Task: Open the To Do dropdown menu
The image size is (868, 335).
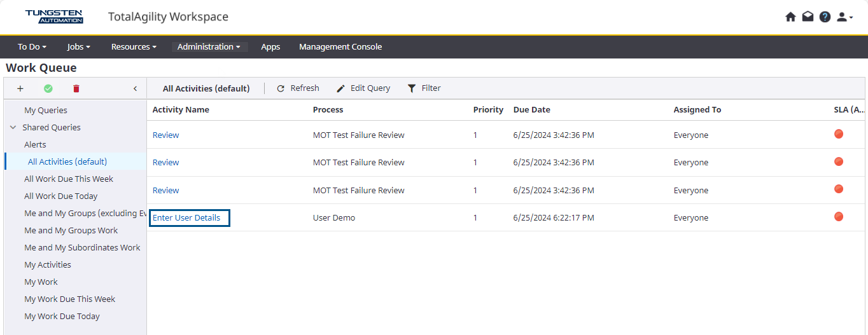Action: (x=32, y=46)
